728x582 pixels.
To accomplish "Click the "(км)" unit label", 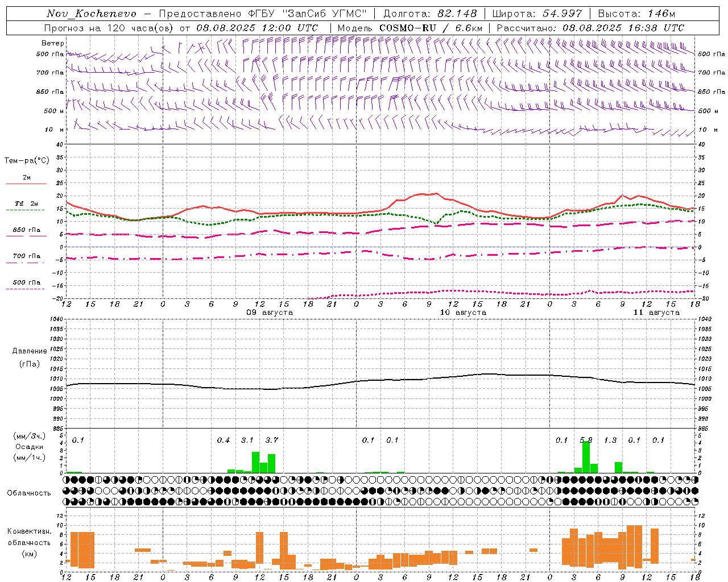I will click(x=30, y=554).
